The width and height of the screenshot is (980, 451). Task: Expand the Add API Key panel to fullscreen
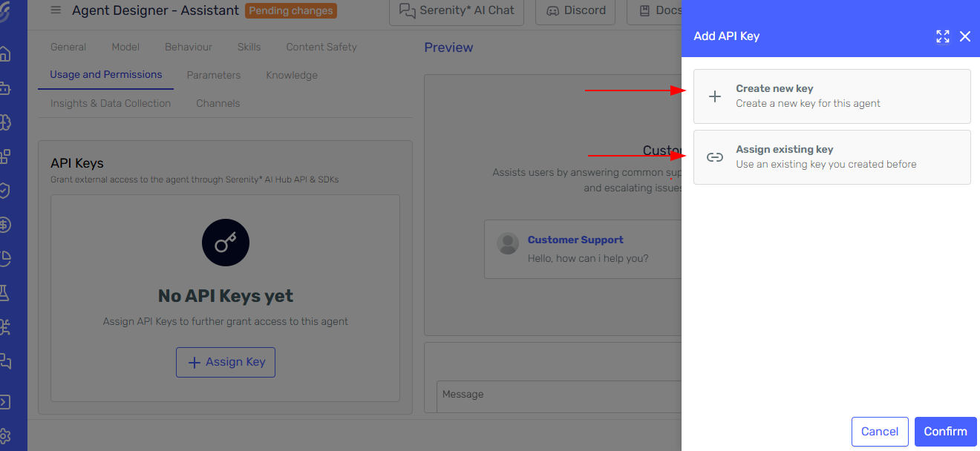coord(943,36)
